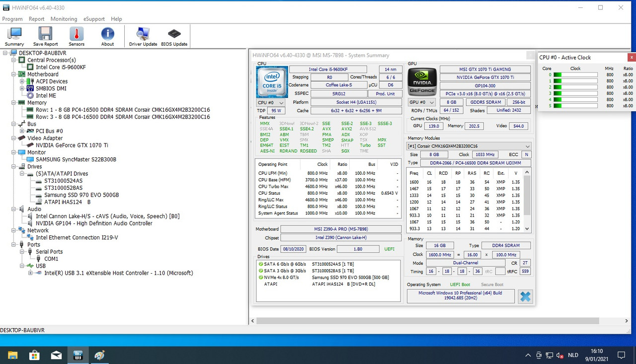Open the Help menu
The height and width of the screenshot is (364, 636).
[116, 19]
